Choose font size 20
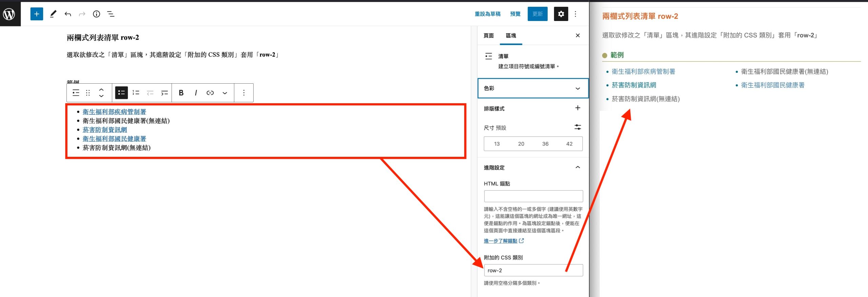 [521, 144]
